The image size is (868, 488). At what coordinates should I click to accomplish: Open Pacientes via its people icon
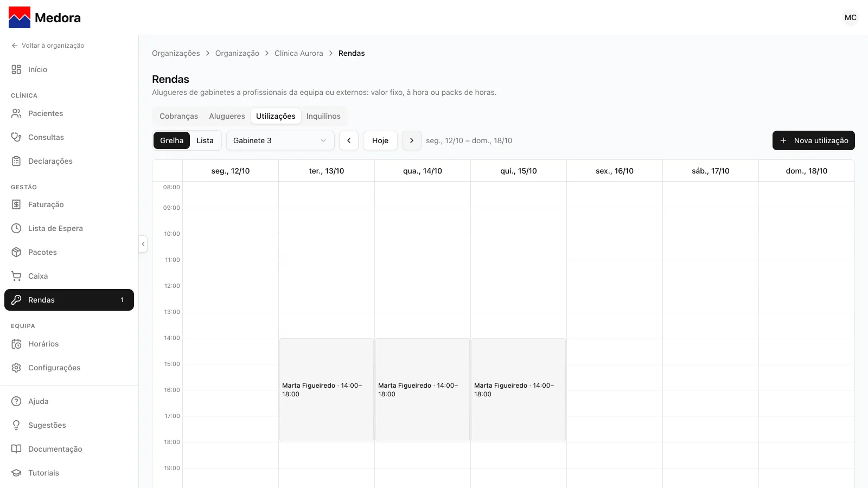(16, 113)
